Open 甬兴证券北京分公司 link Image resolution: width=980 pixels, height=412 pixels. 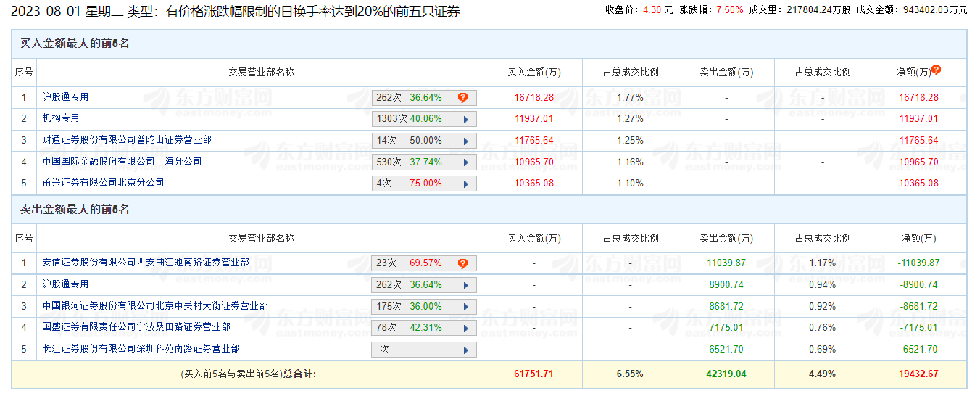click(x=103, y=183)
